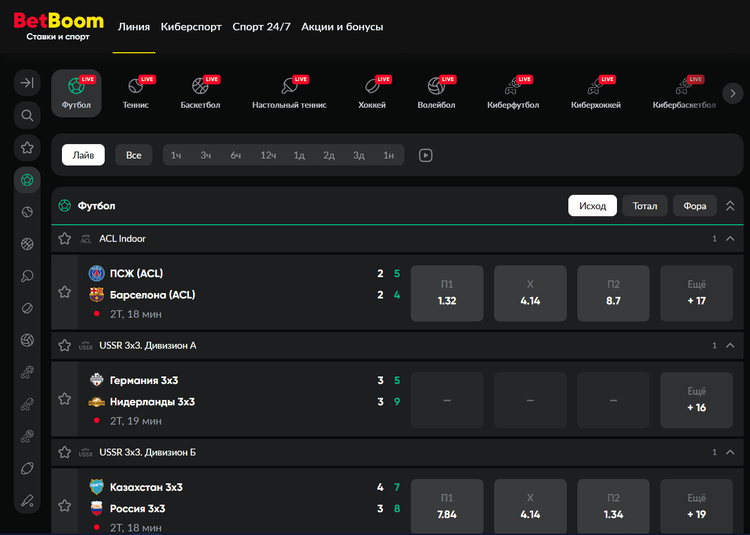Viewport: 750px width, 535px height.
Task: Star the Germany 3x3 vs Netherlands match
Action: pos(65,398)
